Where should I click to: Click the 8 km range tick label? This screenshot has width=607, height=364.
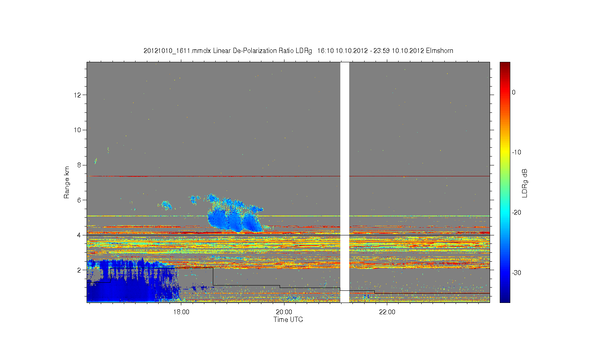tap(80, 165)
